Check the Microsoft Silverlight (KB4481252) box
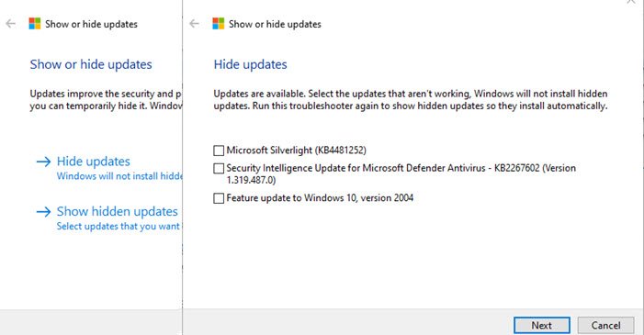The height and width of the screenshot is (335, 644). (219, 151)
